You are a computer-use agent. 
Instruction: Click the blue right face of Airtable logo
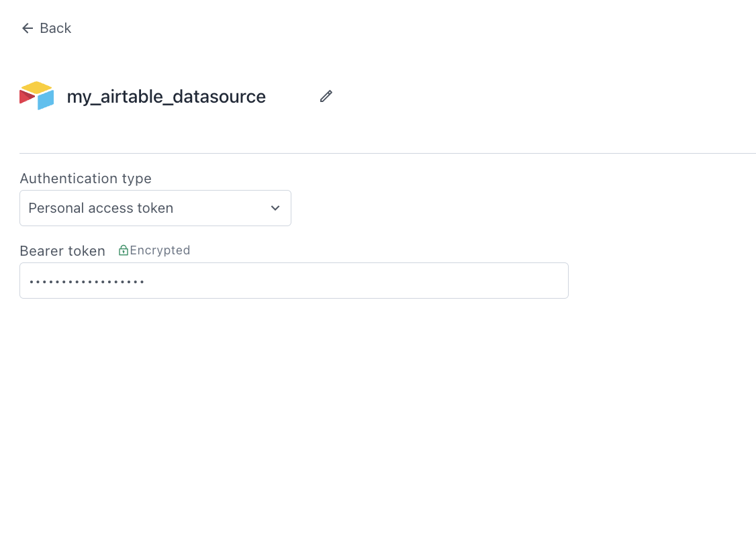pos(46,101)
